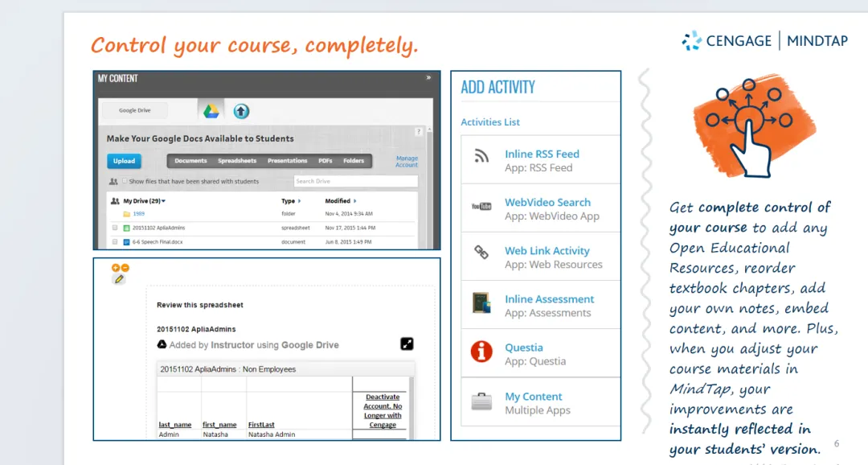Click the people icon beside Show files
The height and width of the screenshot is (465, 868).
113,181
